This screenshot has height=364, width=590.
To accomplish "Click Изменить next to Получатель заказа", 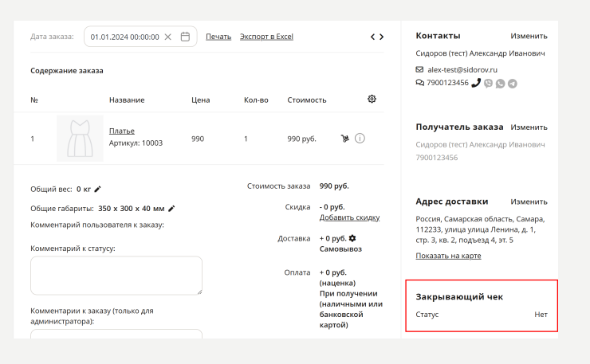I will [x=529, y=127].
